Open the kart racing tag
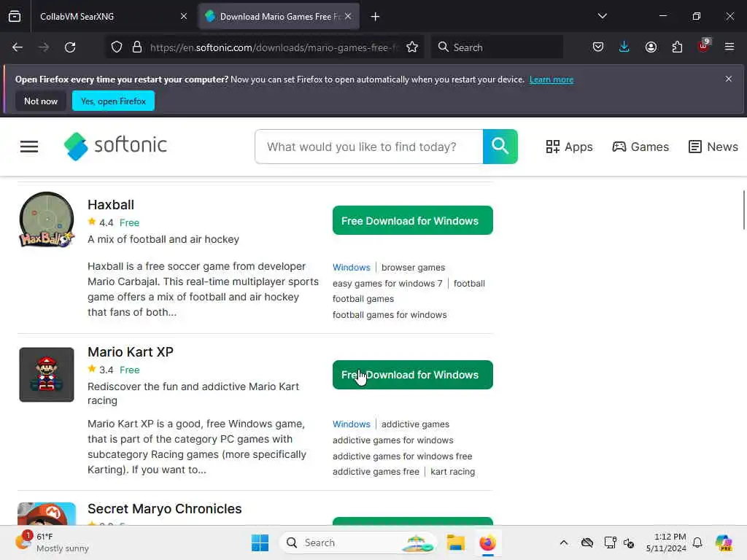The height and width of the screenshot is (560, 747). point(452,472)
